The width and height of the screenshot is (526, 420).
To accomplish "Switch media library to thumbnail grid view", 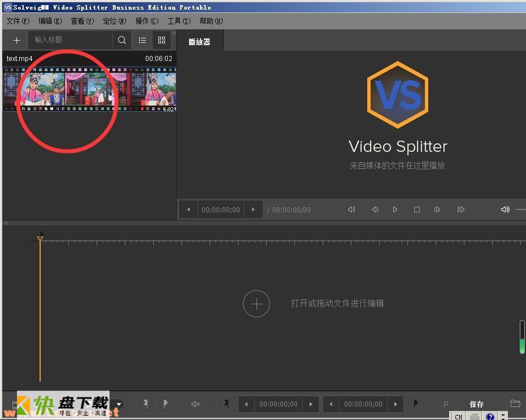I will 162,40.
